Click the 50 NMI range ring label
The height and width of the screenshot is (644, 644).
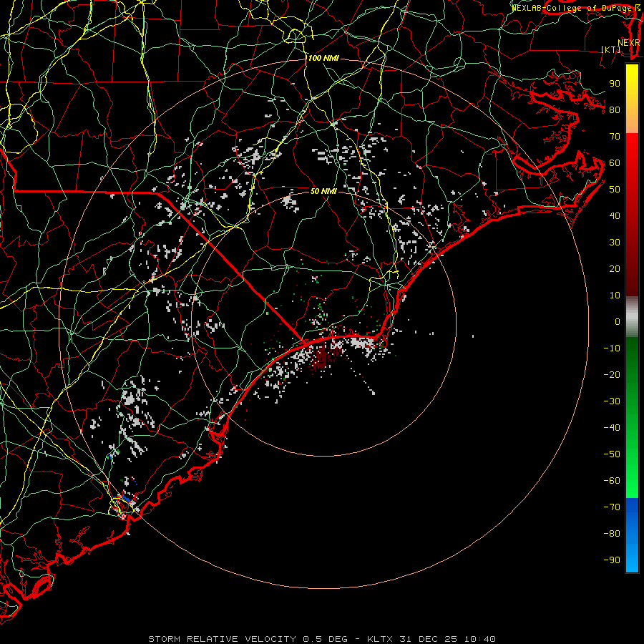[x=323, y=191]
